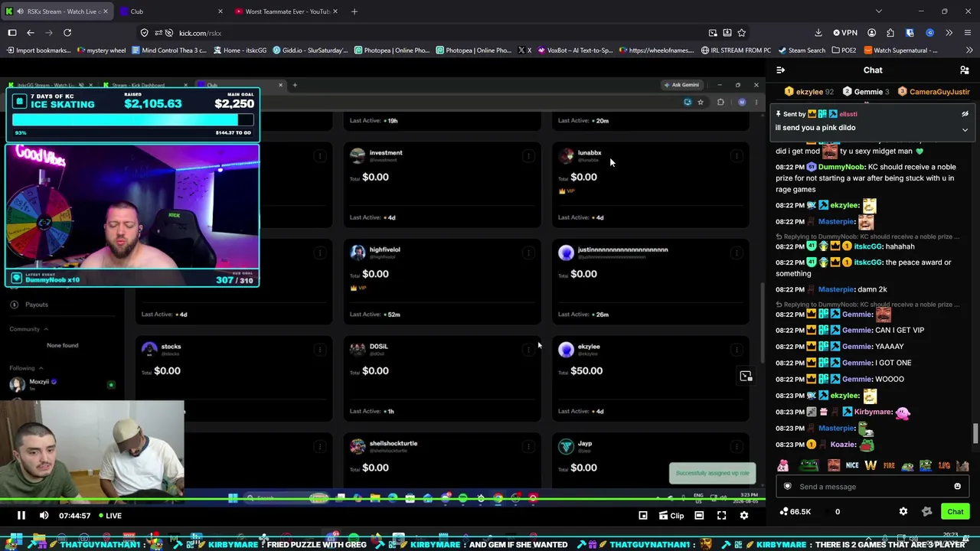The image size is (980, 551).
Task: Switch to Worst Teammate Ever YouTube tab
Action: tap(288, 11)
